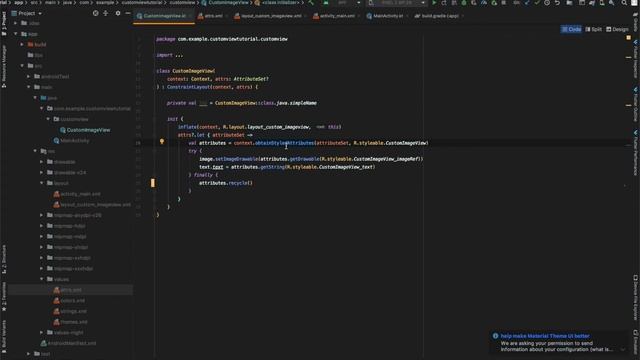
Task: Collapse the app module folder
Action: coord(16,34)
